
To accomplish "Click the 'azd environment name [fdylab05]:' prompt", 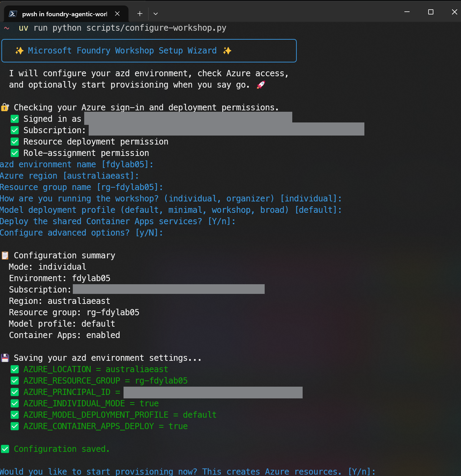I will (77, 165).
